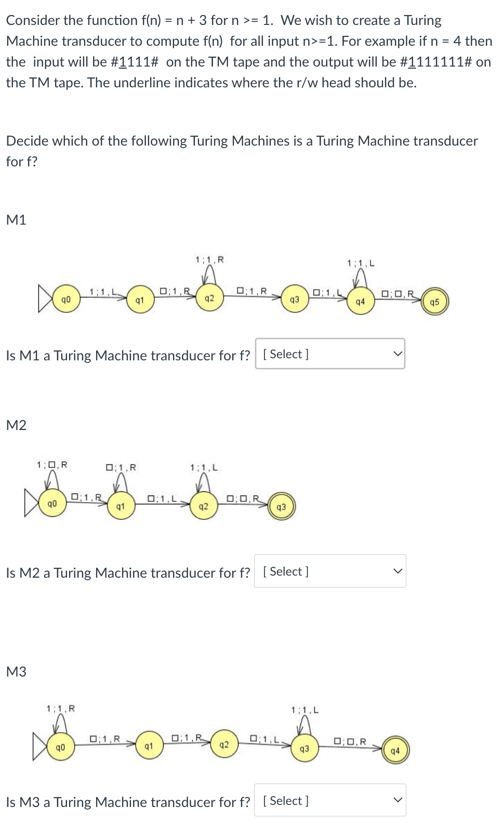Select the accepting state q5 in M1
Image resolution: width=504 pixels, height=833 pixels.
tap(435, 301)
